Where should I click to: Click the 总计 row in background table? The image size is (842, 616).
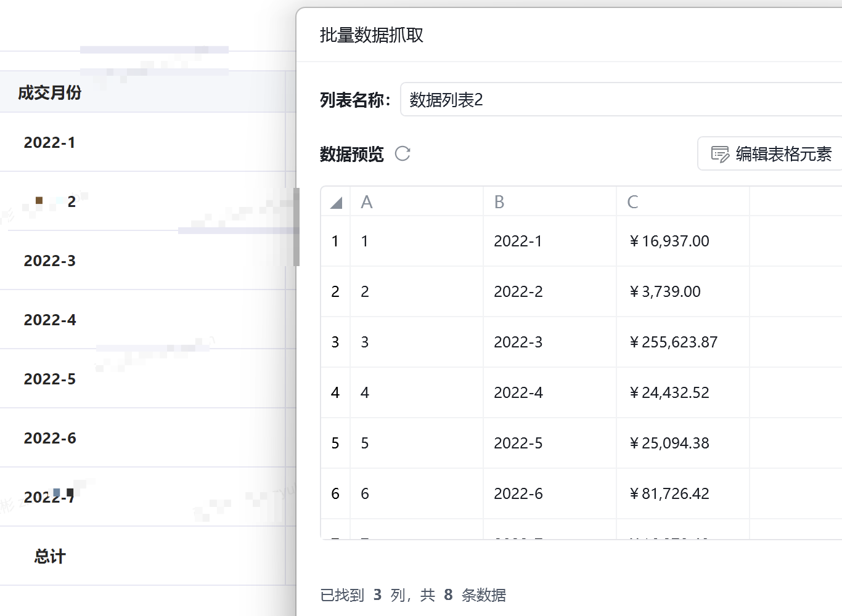coord(143,556)
